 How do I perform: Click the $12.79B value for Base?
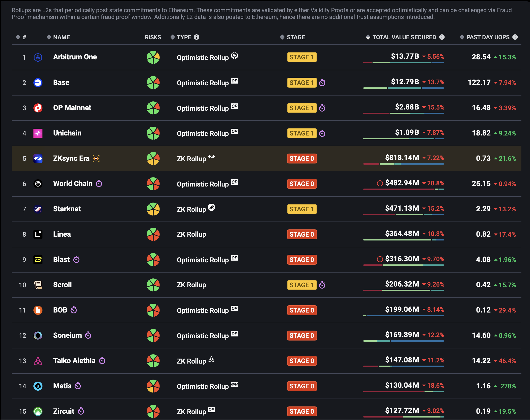coord(405,82)
